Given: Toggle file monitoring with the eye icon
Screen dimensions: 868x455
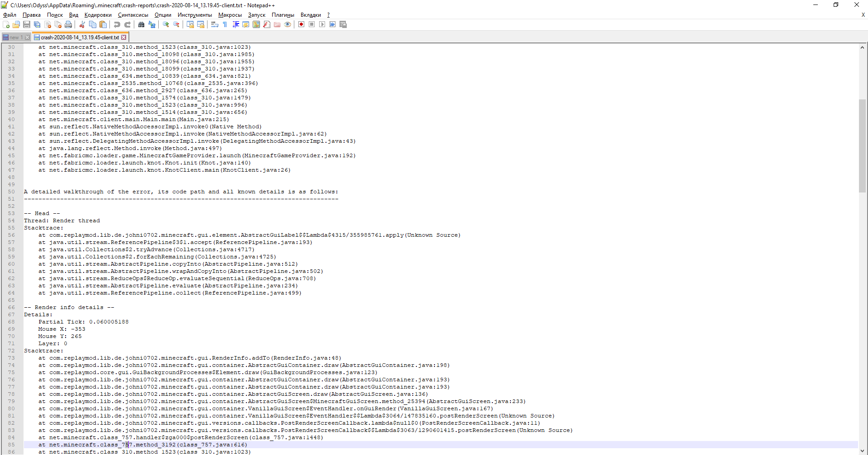Looking at the screenshot, I should [288, 24].
